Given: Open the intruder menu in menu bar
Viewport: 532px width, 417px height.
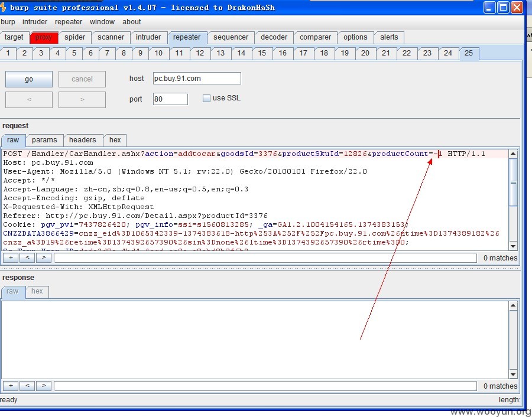Looking at the screenshot, I should pyautogui.click(x=35, y=22).
